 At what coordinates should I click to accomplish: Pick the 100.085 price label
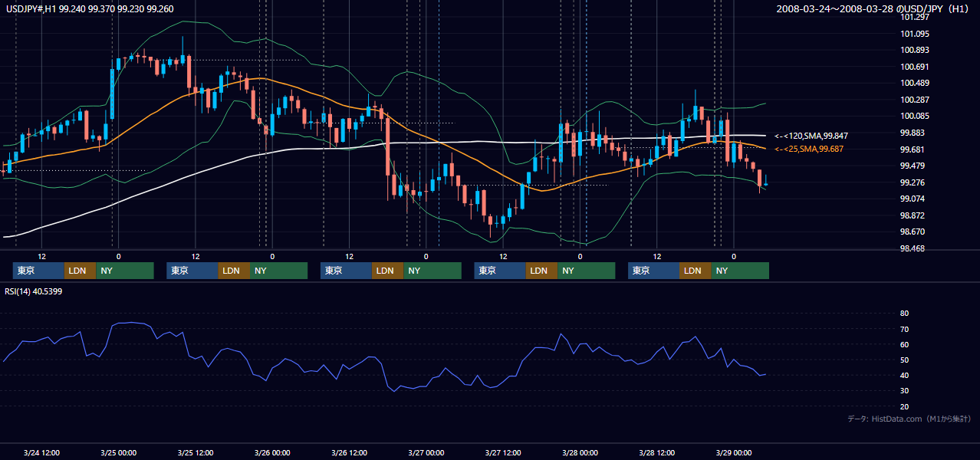click(x=916, y=117)
